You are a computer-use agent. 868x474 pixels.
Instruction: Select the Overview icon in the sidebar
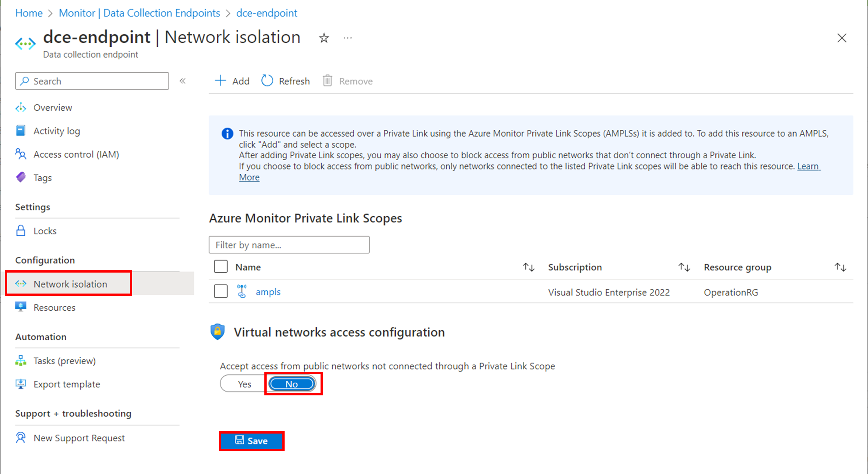pos(21,107)
